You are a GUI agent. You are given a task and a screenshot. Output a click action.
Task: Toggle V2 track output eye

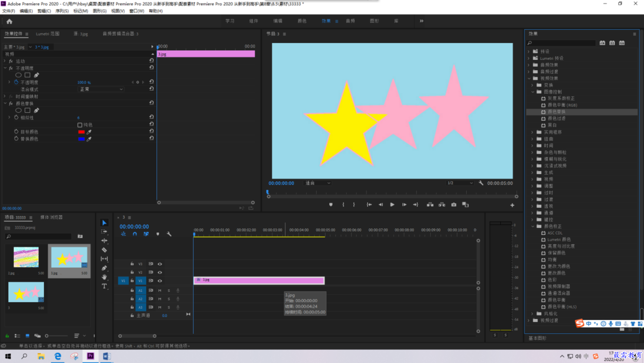160,272
